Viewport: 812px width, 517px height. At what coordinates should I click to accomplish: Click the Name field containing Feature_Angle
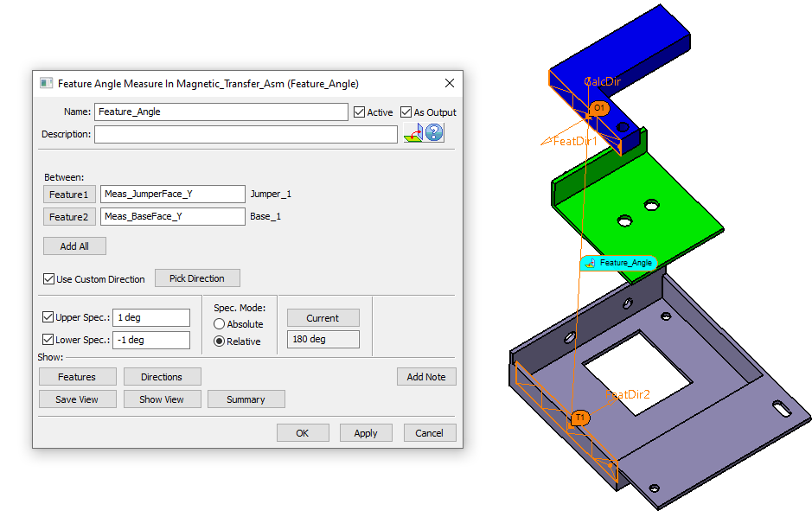pos(221,112)
